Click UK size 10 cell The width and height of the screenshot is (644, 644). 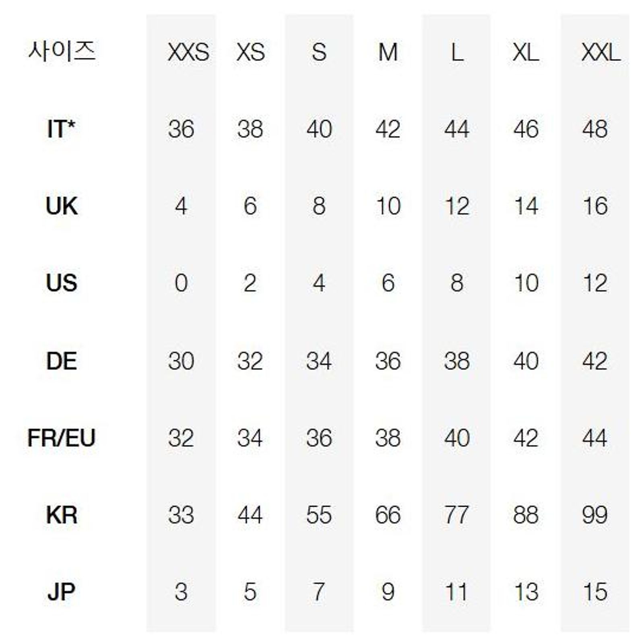pyautogui.click(x=388, y=206)
